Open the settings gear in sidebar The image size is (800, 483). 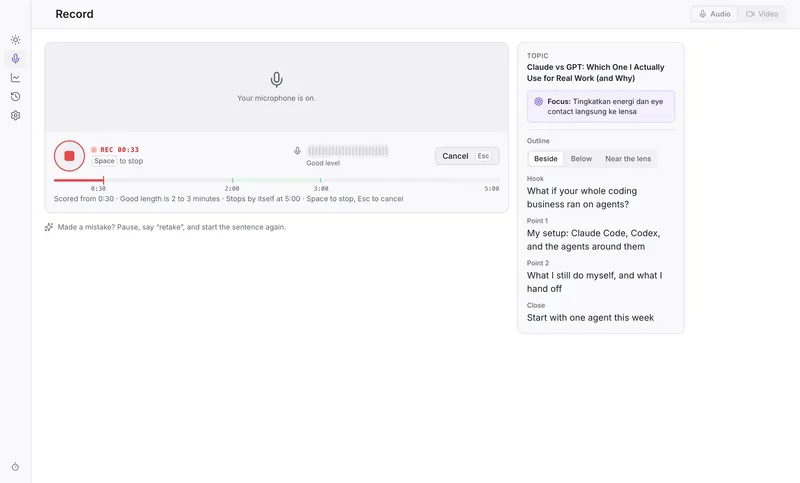click(x=15, y=115)
